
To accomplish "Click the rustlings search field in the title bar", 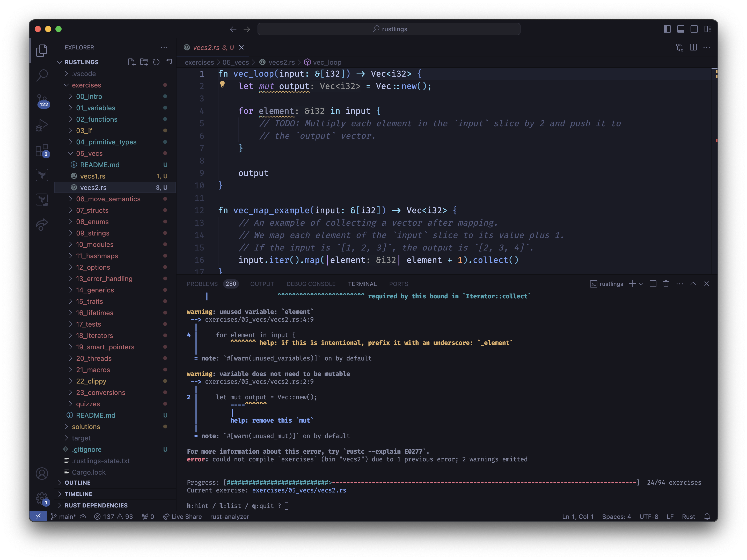I will 389,29.
